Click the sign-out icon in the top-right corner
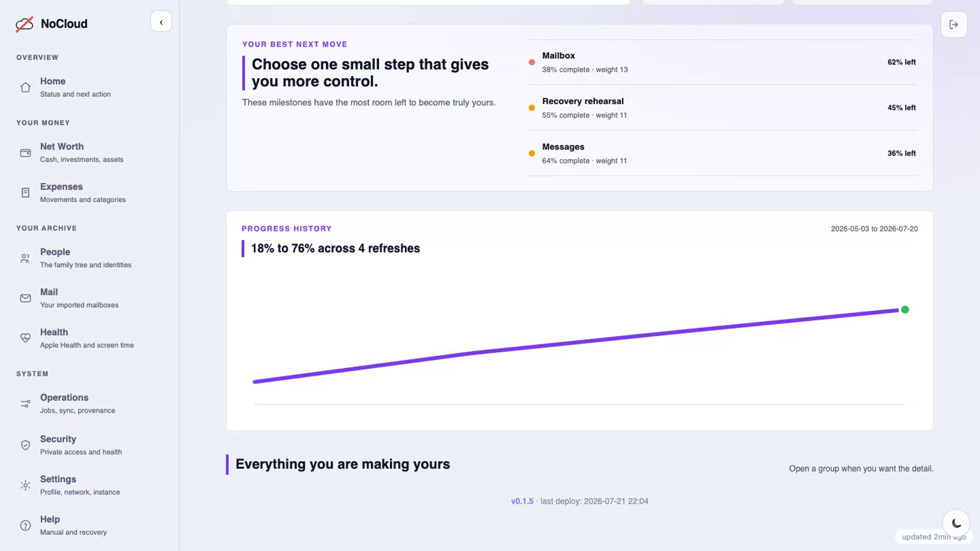Viewport: 980px width, 551px height. 953,24
